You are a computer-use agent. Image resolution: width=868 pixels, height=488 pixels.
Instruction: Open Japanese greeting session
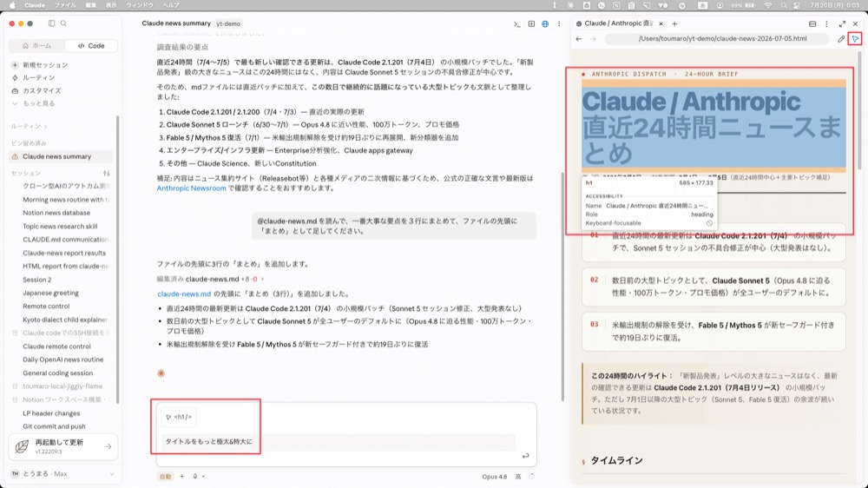(51, 293)
